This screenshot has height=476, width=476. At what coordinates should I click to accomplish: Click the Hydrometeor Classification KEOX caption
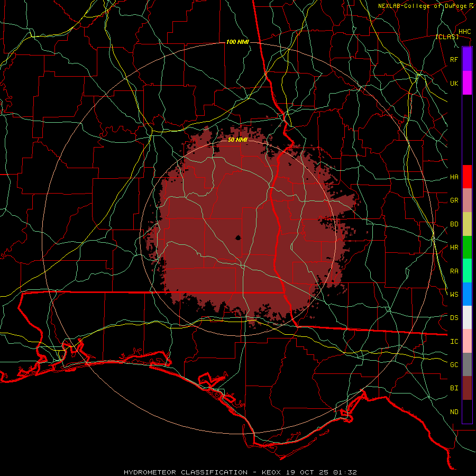240,472
